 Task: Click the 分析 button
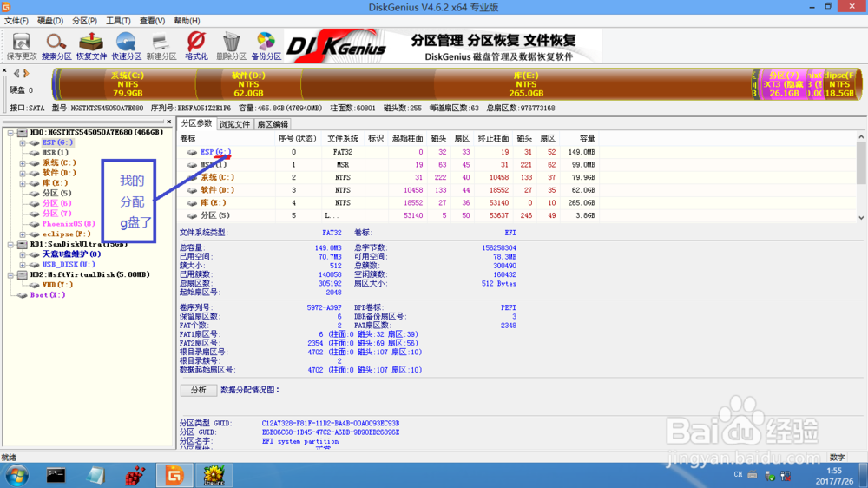198,390
